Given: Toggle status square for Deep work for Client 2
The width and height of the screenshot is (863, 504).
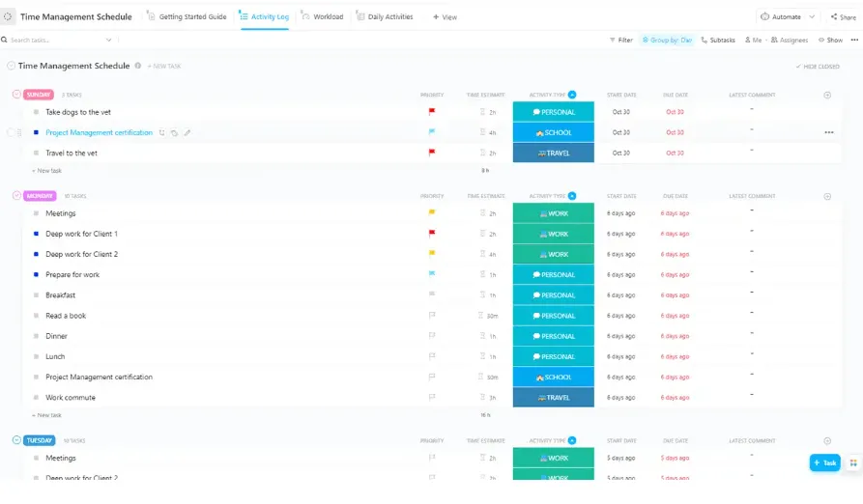Looking at the screenshot, I should click(x=36, y=254).
